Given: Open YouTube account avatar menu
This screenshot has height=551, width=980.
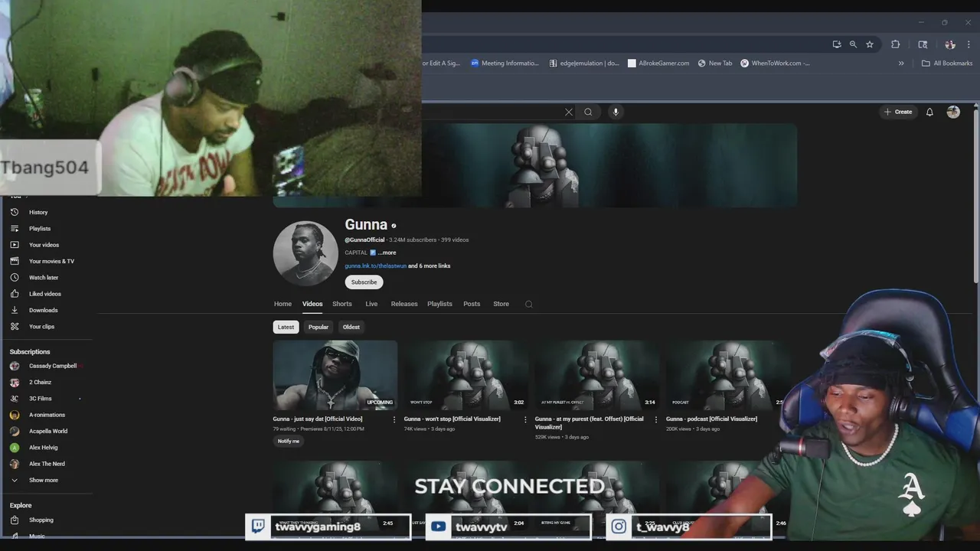Looking at the screenshot, I should click(953, 112).
